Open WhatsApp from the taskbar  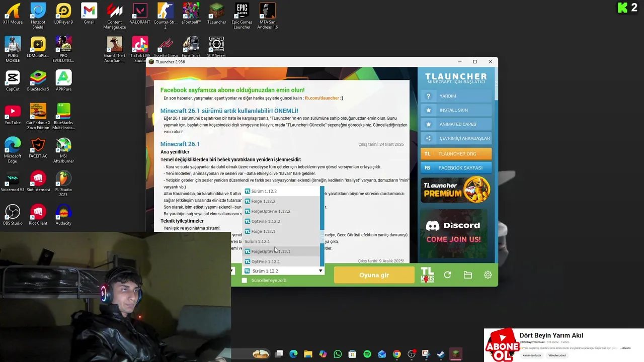338,354
